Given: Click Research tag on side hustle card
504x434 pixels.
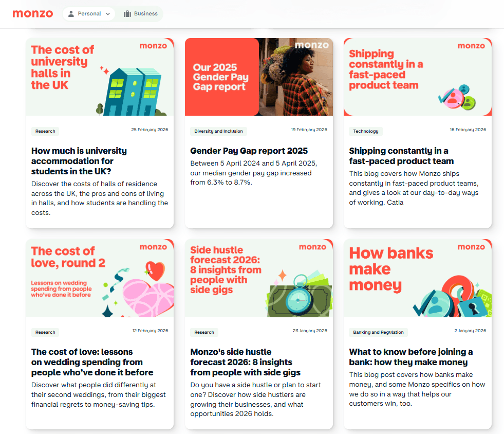Looking at the screenshot, I should (204, 332).
